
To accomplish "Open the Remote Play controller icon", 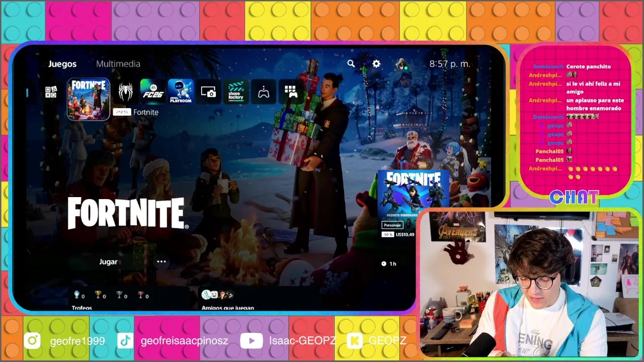I will click(264, 92).
